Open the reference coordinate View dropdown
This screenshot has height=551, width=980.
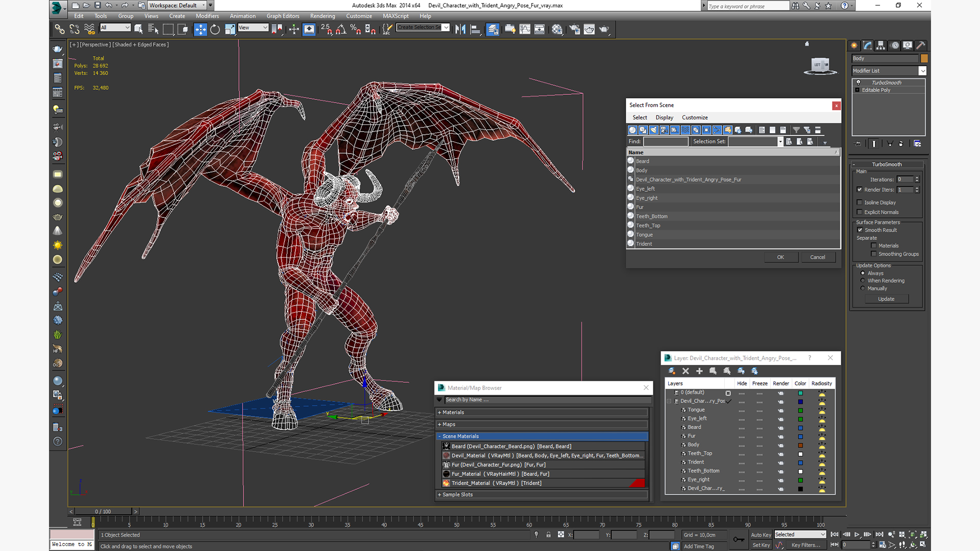(253, 28)
